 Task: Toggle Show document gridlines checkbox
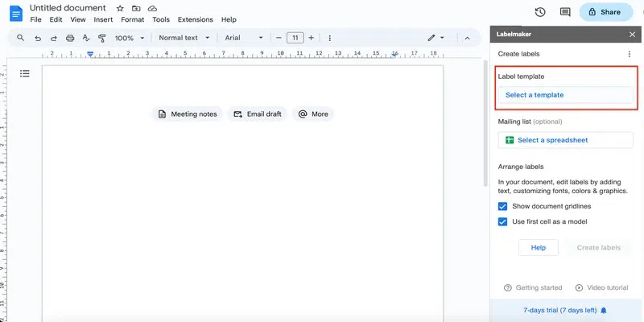502,206
